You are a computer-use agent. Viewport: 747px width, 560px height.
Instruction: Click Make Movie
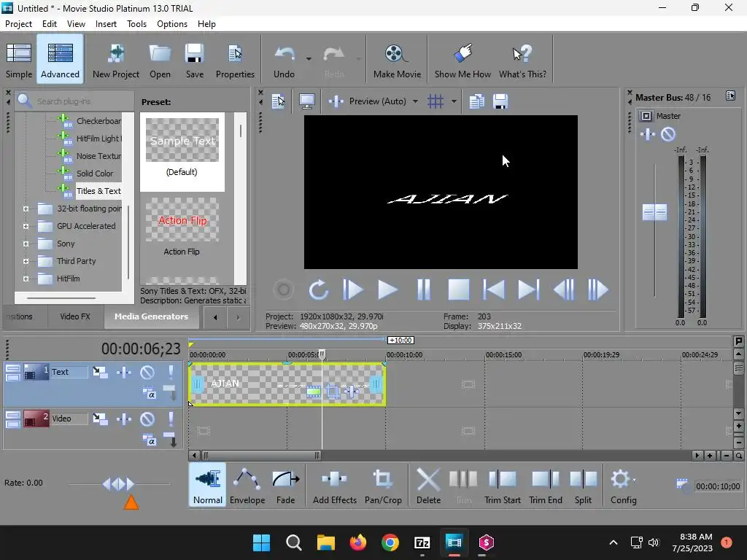click(397, 61)
